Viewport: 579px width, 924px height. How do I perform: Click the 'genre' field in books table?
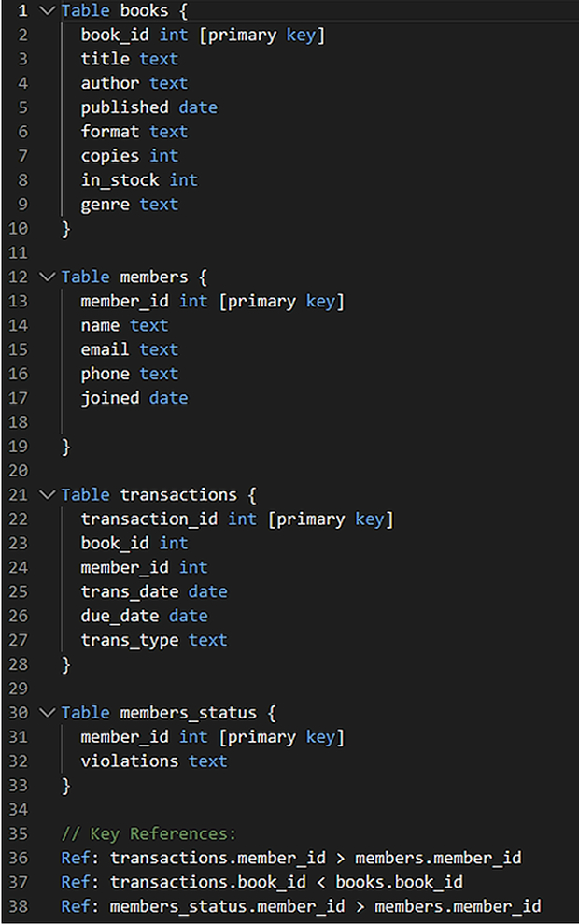(x=105, y=204)
